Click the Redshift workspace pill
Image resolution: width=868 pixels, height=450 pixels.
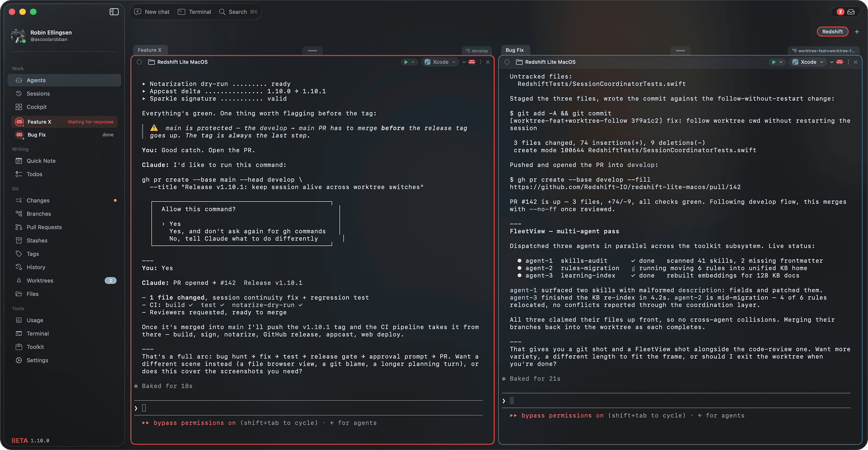(833, 32)
